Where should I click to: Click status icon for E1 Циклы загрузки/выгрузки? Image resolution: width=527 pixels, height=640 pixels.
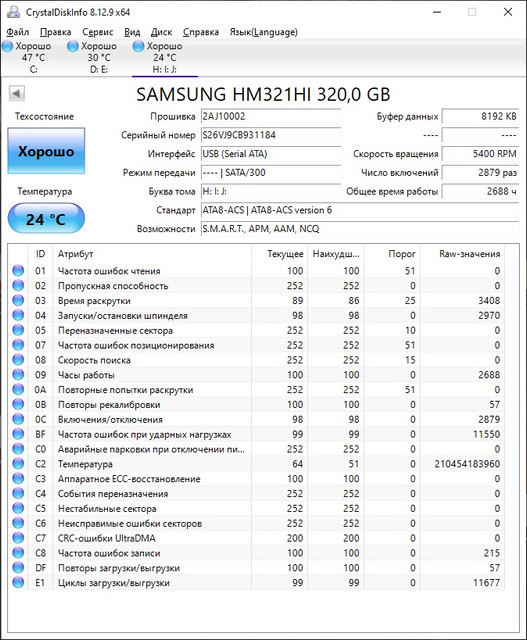(x=18, y=582)
